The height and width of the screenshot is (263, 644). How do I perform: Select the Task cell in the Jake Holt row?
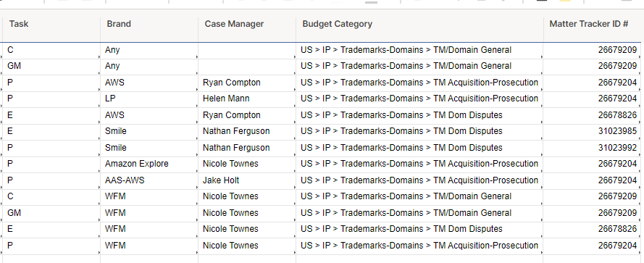(x=51, y=180)
